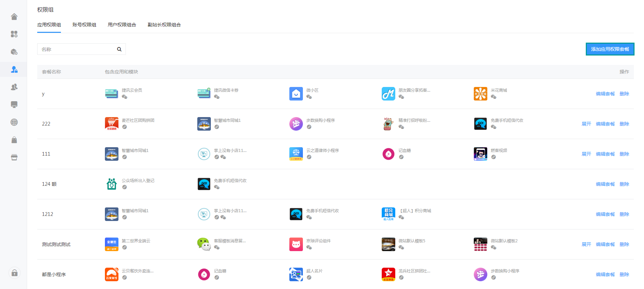Open the storefront sidebar icon

tap(14, 157)
